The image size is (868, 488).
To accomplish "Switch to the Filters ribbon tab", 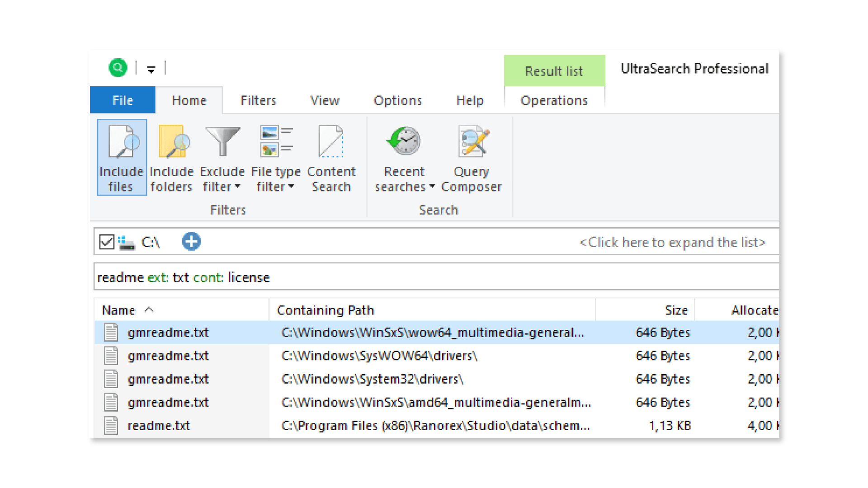I will (258, 100).
